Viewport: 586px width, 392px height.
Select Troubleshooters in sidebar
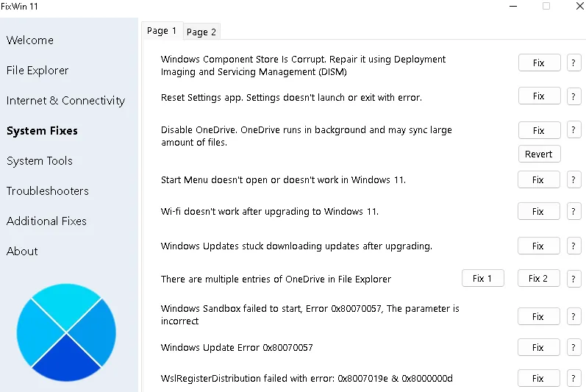pos(48,191)
